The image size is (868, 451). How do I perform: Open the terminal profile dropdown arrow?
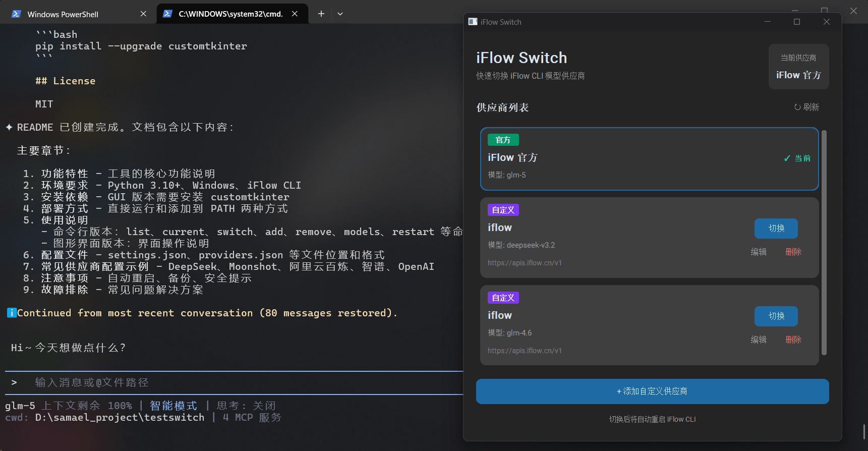(340, 14)
